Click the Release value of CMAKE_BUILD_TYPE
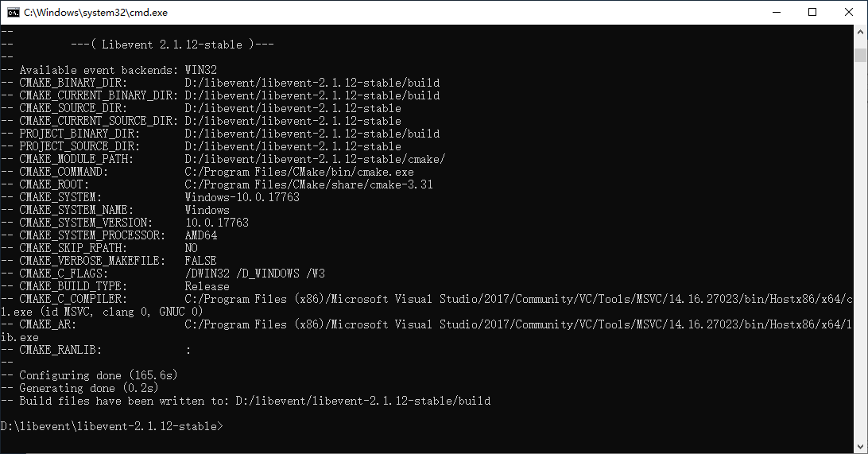Image resolution: width=868 pixels, height=454 pixels. coord(207,286)
